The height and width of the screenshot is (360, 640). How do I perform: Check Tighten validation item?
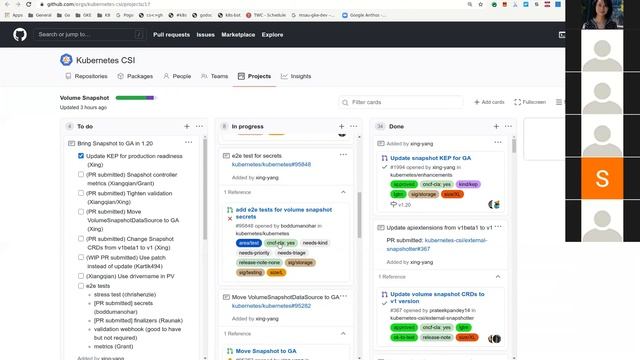pyautogui.click(x=81, y=193)
